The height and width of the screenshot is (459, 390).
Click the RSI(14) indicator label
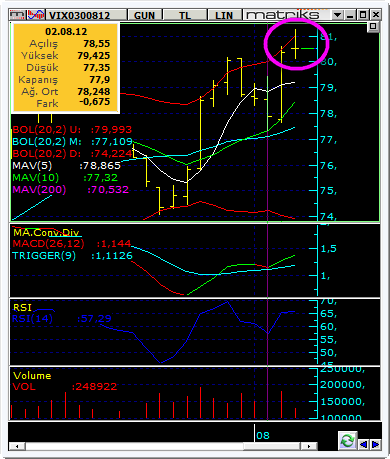[x=32, y=319]
